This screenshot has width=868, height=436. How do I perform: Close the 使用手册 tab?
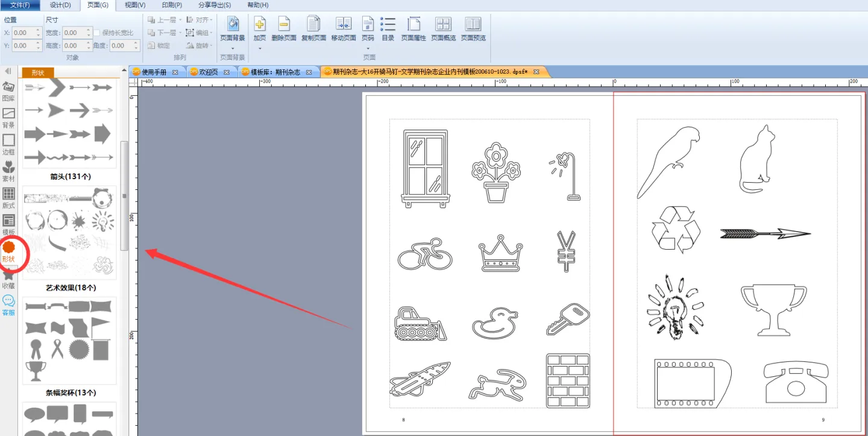tap(175, 72)
